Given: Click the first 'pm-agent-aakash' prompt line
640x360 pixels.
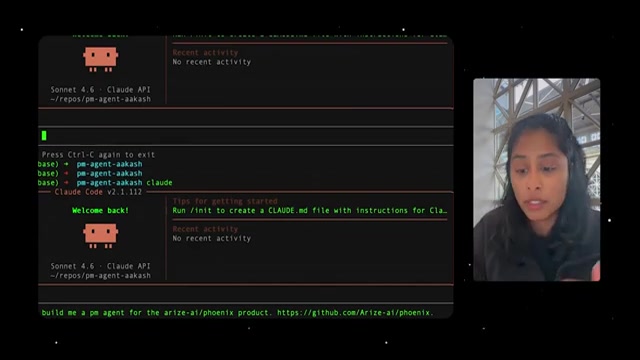Looking at the screenshot, I should (91, 164).
